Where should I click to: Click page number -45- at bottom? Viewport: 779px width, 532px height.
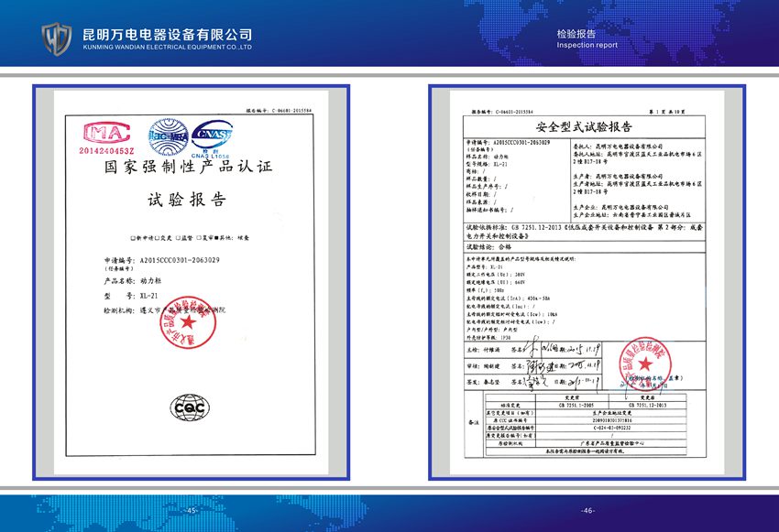pyautogui.click(x=192, y=510)
